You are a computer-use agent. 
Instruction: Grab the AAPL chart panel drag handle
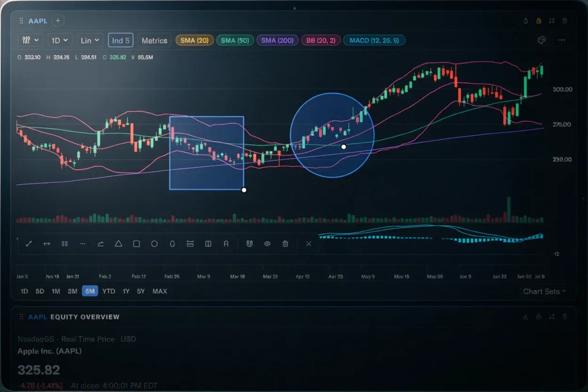tap(21, 21)
